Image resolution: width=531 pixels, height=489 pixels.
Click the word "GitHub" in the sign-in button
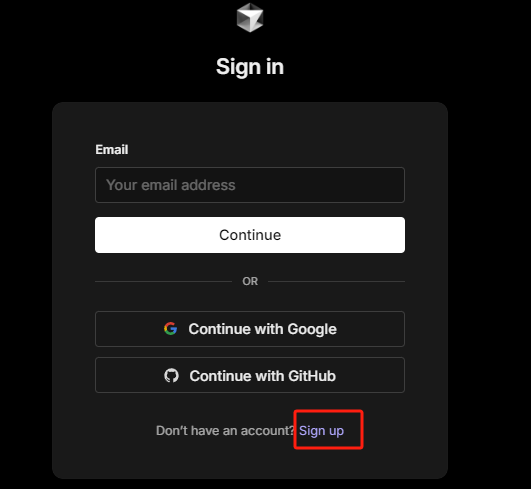click(x=312, y=376)
